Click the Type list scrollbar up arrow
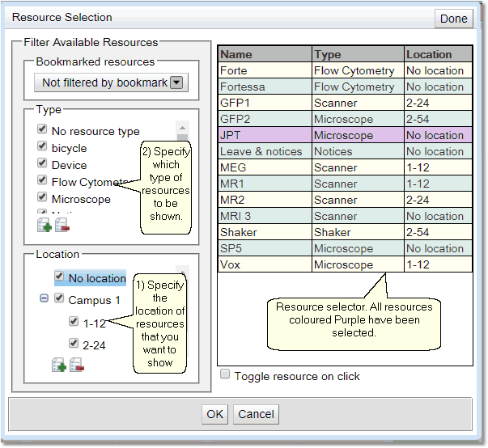 [x=182, y=129]
